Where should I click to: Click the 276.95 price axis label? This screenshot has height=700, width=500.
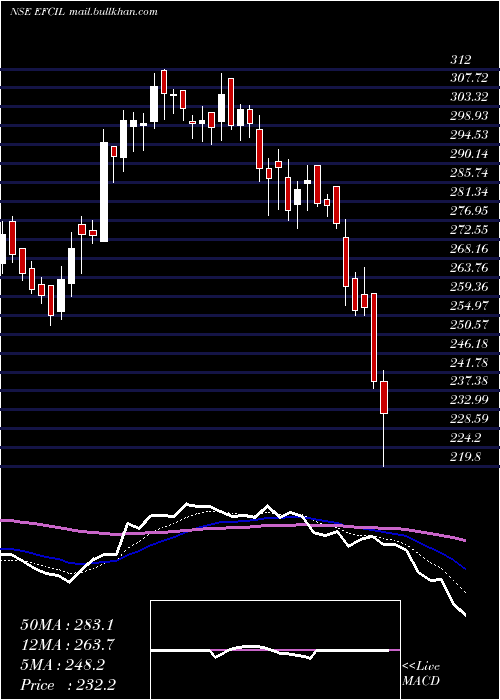pos(469,211)
